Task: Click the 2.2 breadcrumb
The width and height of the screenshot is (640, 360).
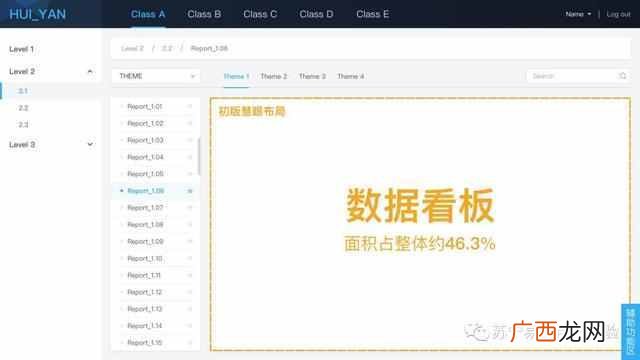Action: point(167,49)
